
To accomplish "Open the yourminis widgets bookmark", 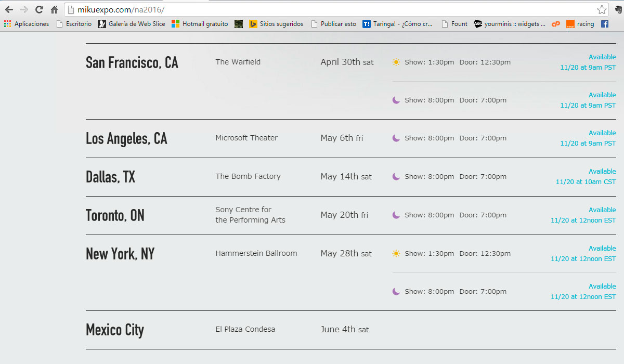I will [510, 24].
